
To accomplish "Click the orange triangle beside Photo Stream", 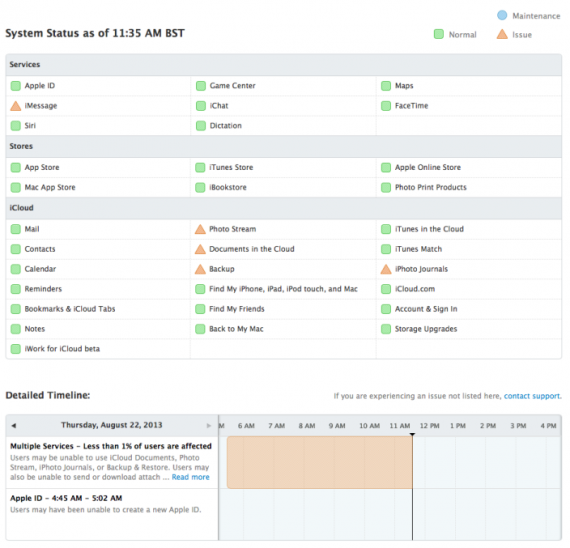I will coord(200,229).
